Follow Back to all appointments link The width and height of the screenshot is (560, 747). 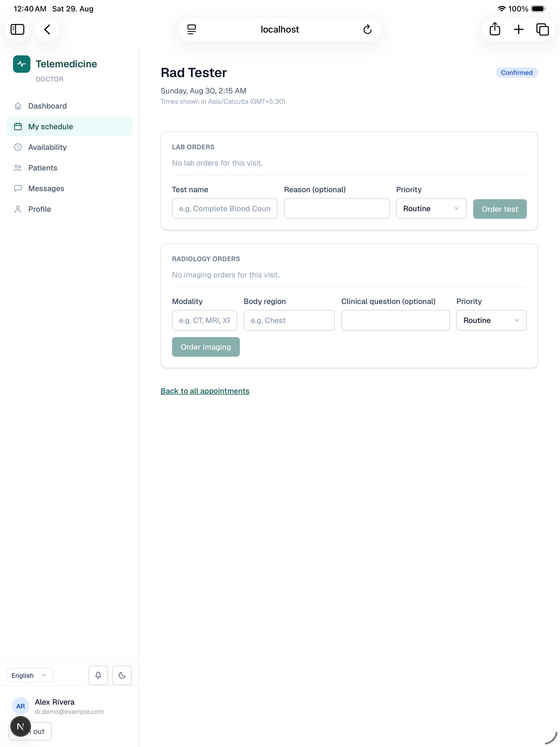(x=205, y=391)
